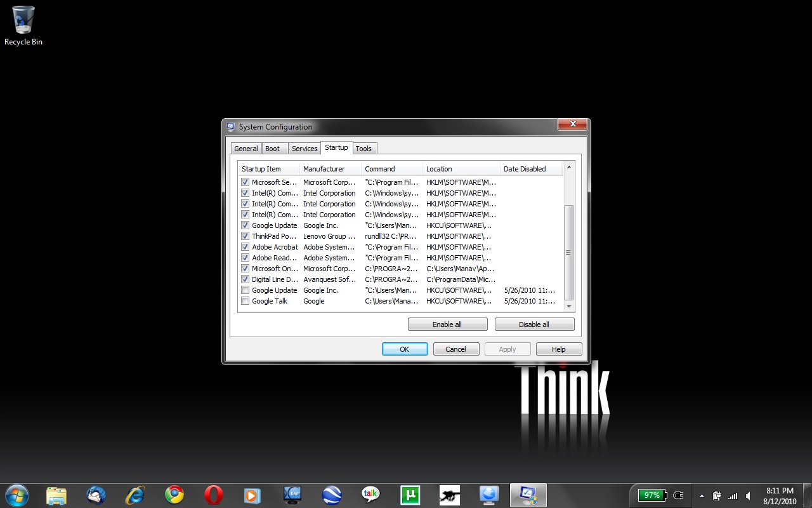The image size is (812, 508).
Task: Launch Google Chrome from the taskbar
Action: click(x=174, y=495)
